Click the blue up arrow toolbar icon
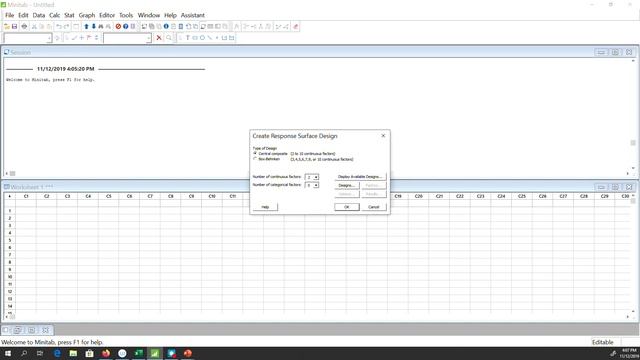This screenshot has width=640, height=360. (x=86, y=27)
